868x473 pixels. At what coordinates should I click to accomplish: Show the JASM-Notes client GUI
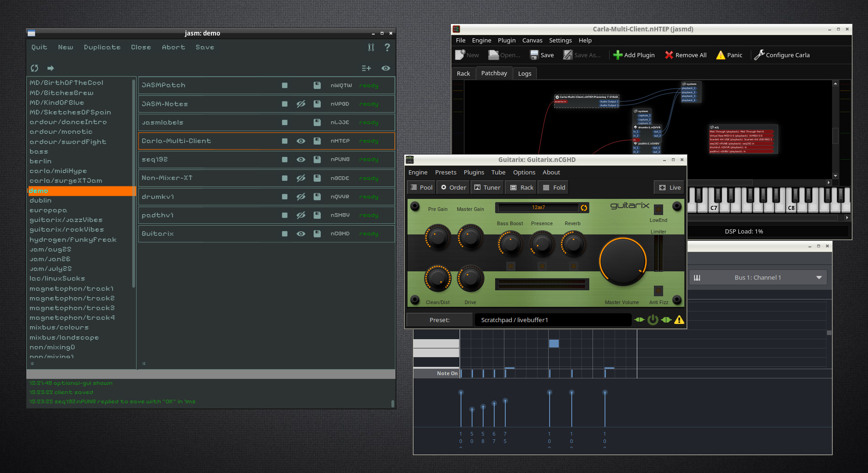301,104
